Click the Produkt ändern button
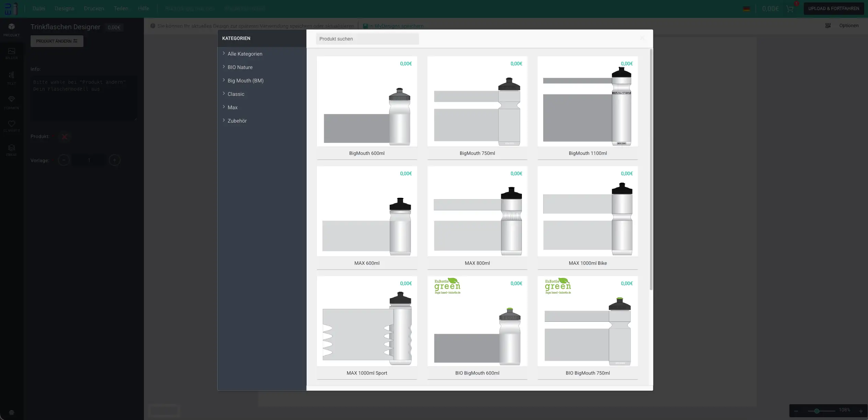 pyautogui.click(x=57, y=41)
